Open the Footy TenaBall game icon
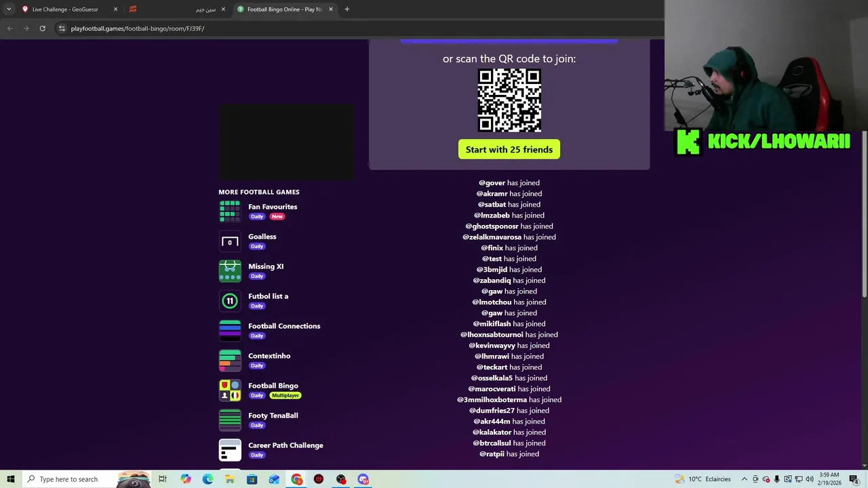The width and height of the screenshot is (868, 488). (x=230, y=420)
